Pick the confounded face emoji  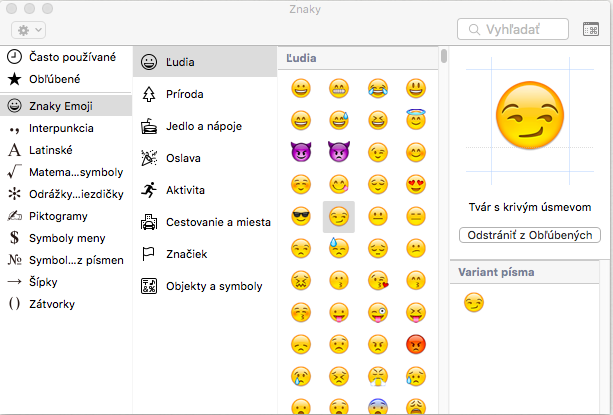click(301, 280)
